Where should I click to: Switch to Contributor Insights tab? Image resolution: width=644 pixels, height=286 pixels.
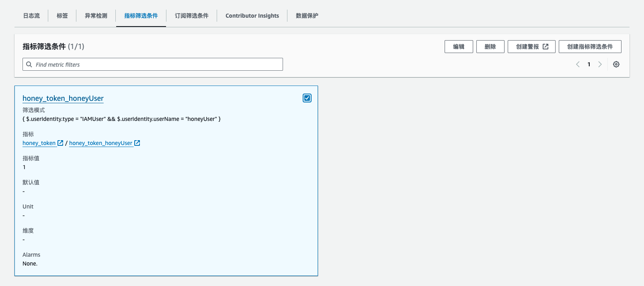[252, 16]
